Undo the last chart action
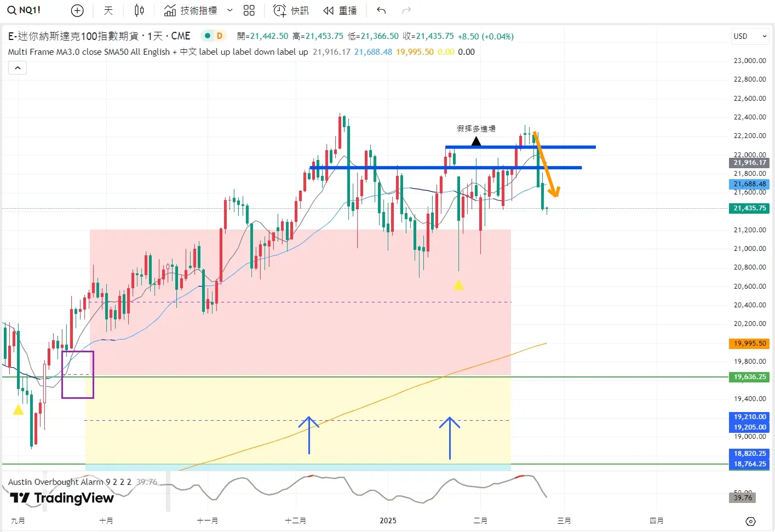775x532 pixels. tap(381, 10)
